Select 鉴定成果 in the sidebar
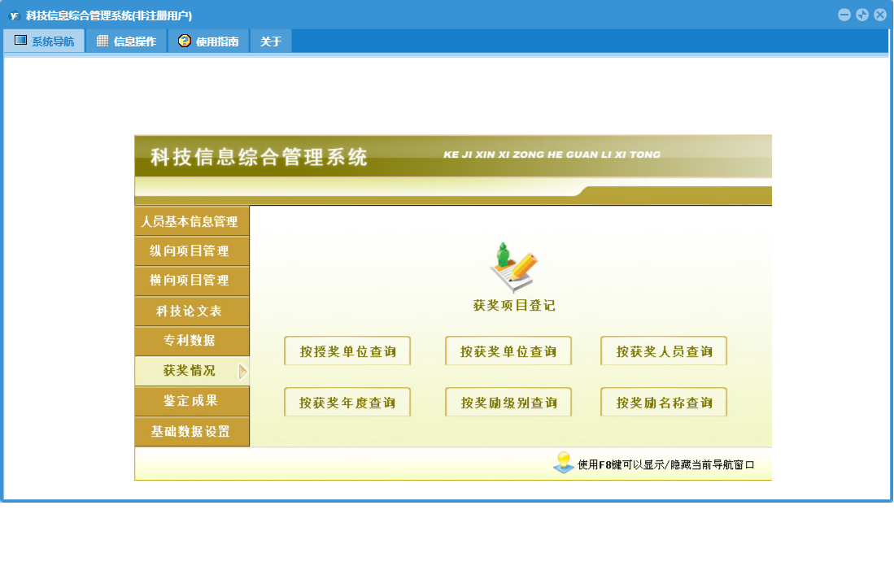The height and width of the screenshot is (588, 894). point(192,401)
